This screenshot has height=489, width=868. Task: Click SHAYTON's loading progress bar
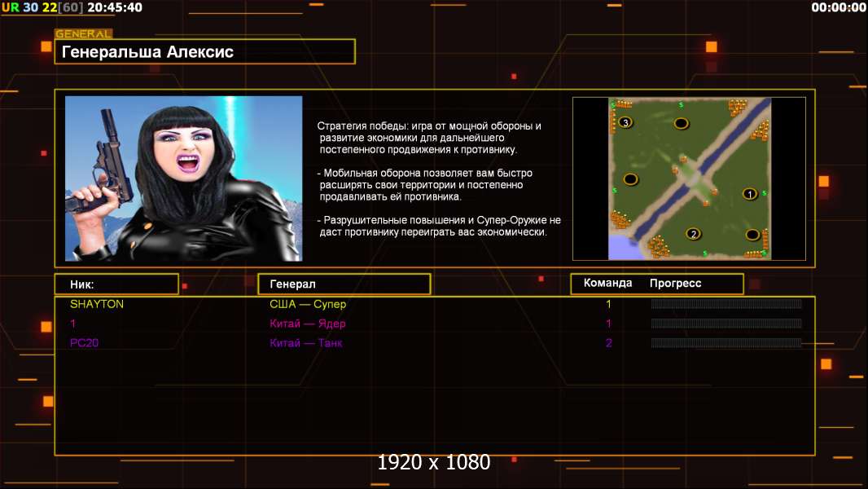pyautogui.click(x=726, y=303)
